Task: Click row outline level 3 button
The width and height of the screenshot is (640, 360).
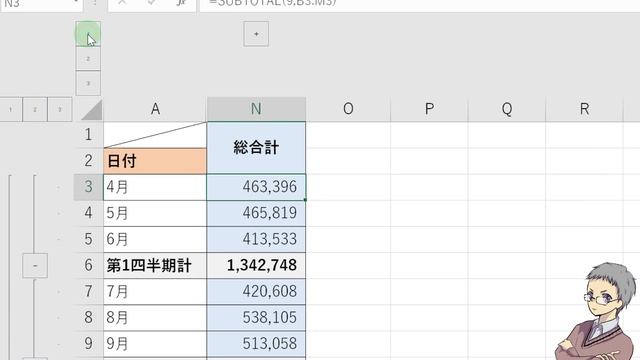Action: click(x=60, y=109)
